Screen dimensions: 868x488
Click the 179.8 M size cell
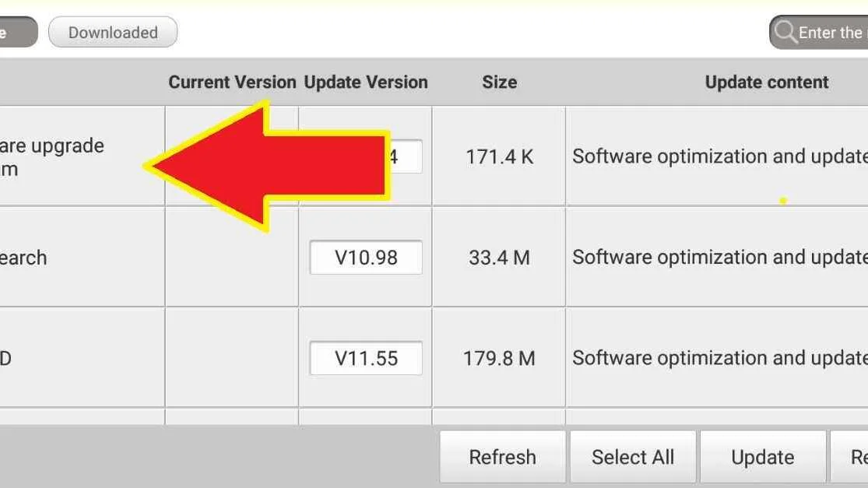point(499,358)
